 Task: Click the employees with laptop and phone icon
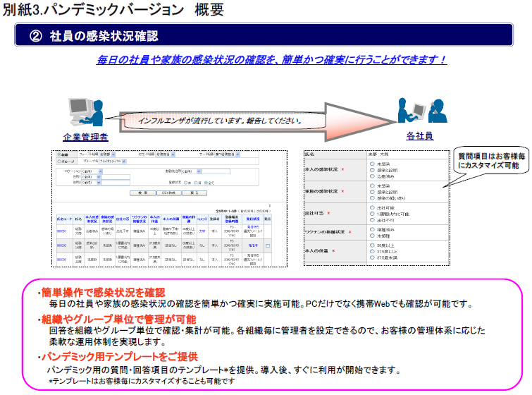click(422, 110)
